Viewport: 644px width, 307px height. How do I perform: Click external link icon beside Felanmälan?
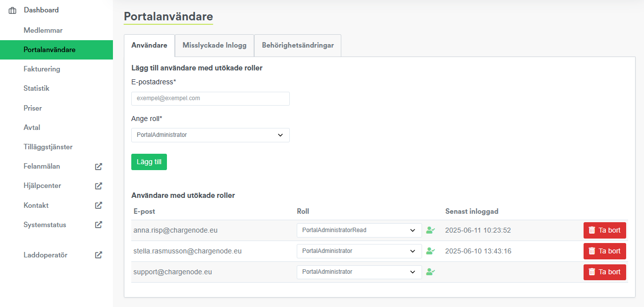point(99,167)
